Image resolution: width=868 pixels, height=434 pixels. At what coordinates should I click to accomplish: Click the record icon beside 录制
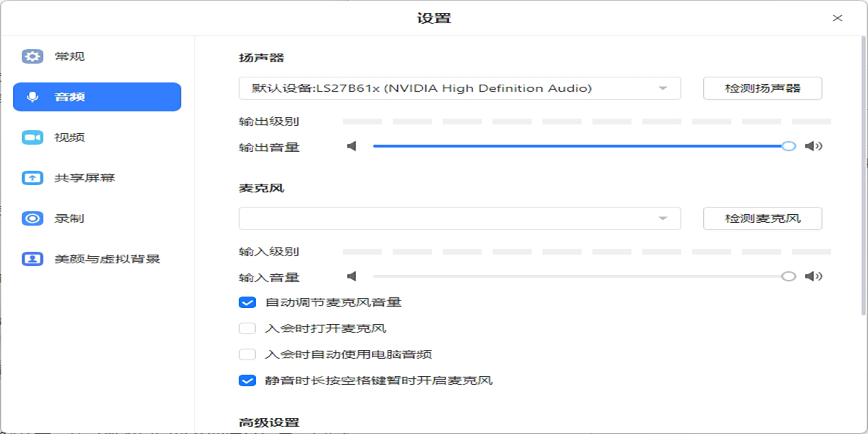tap(33, 218)
